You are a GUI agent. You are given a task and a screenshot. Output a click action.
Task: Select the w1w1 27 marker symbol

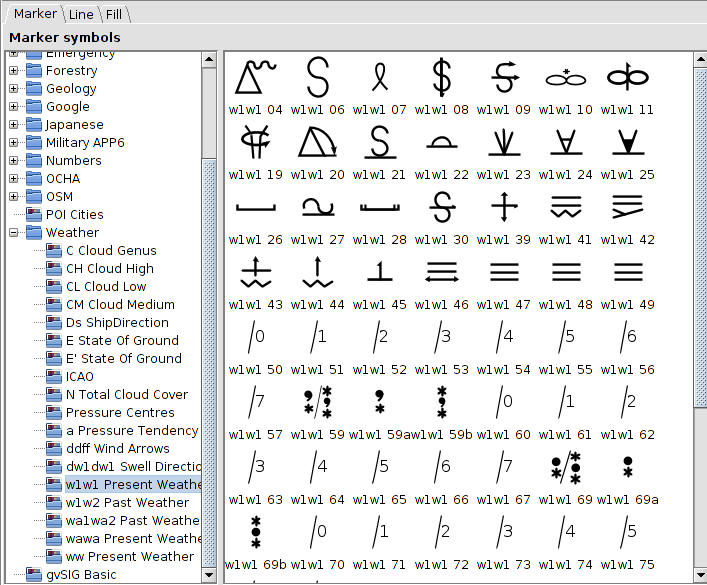click(x=317, y=208)
